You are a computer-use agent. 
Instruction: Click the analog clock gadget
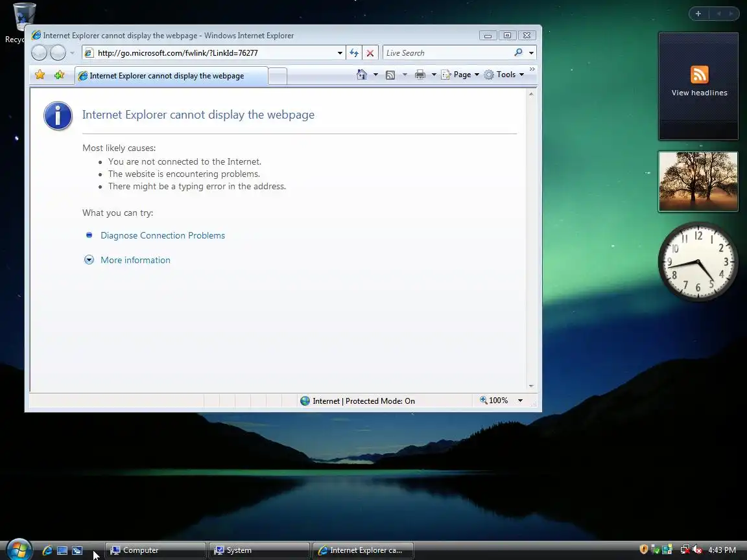pos(698,261)
